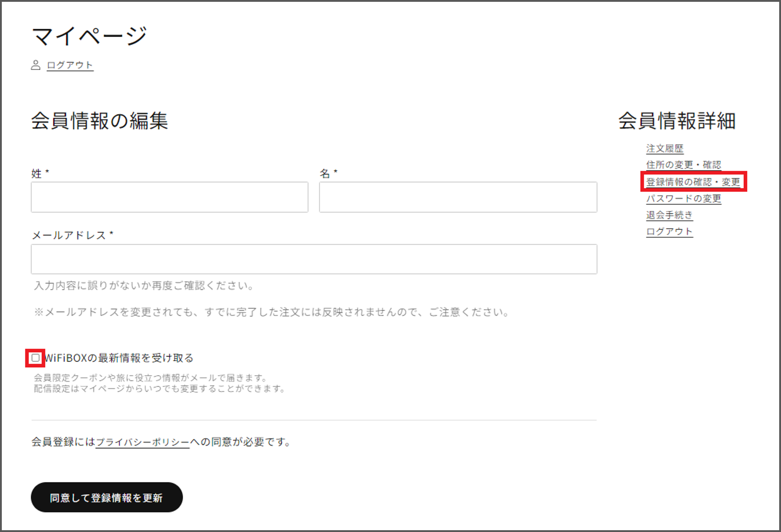Open 退会手続き to start account deletion

pyautogui.click(x=669, y=215)
